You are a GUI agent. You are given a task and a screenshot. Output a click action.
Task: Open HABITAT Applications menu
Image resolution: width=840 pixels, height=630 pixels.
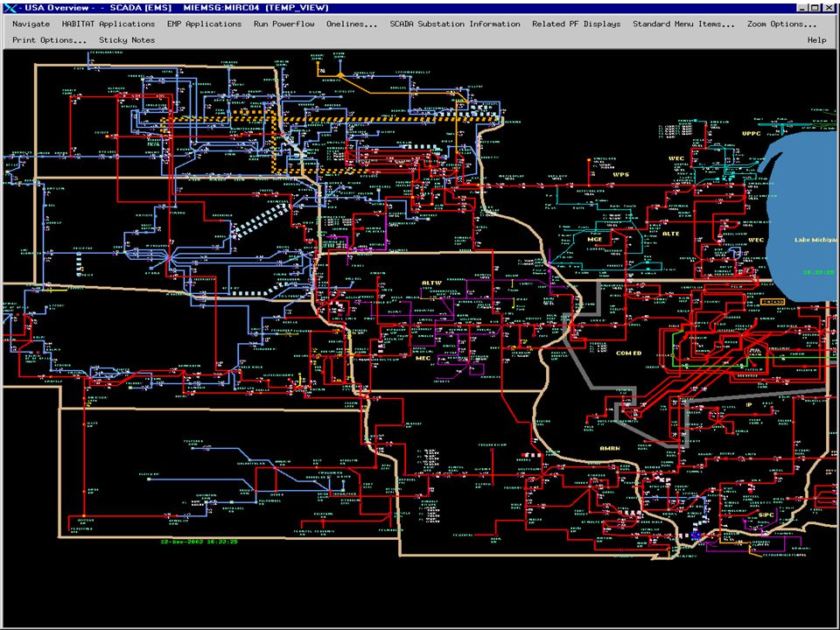108,24
